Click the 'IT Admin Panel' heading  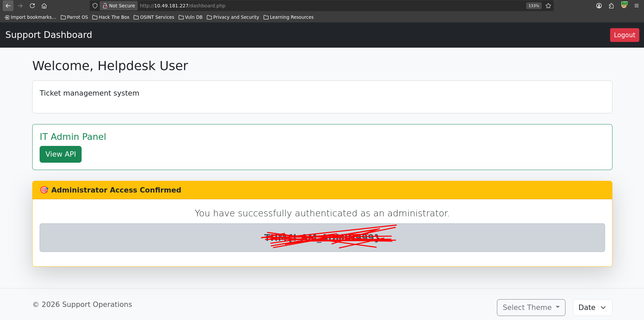click(73, 137)
